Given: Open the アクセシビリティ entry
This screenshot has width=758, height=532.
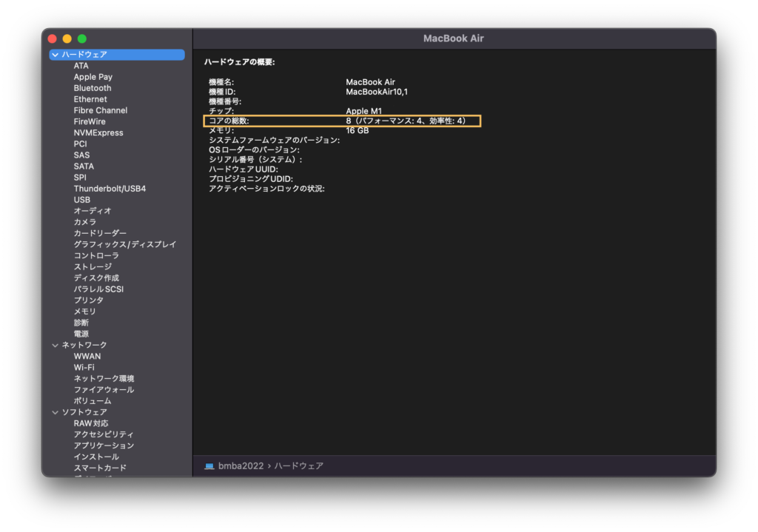Looking at the screenshot, I should pyautogui.click(x=104, y=434).
